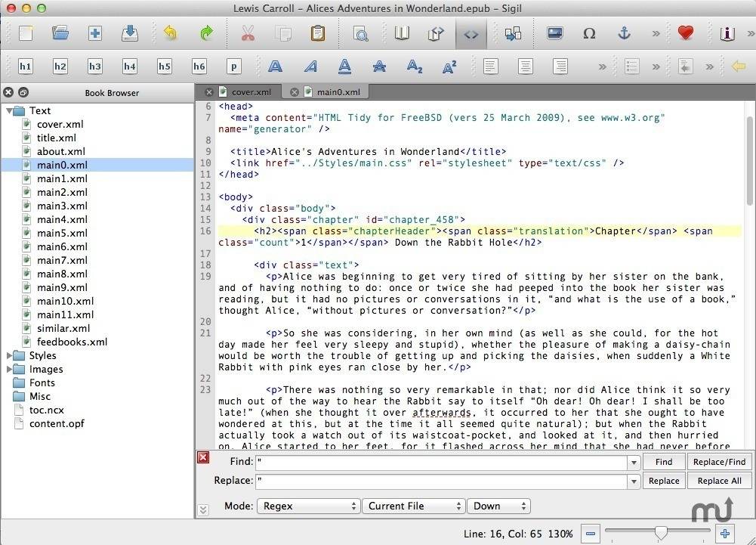The width and height of the screenshot is (756, 545).
Task: Open Find and Replace magnifier icon
Action: pos(361,33)
